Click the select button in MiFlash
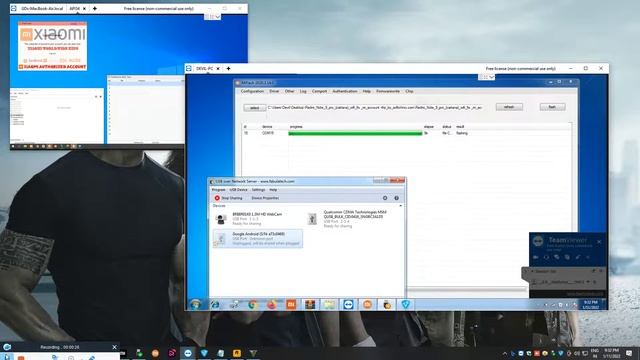This screenshot has height=360, width=640. click(x=255, y=108)
